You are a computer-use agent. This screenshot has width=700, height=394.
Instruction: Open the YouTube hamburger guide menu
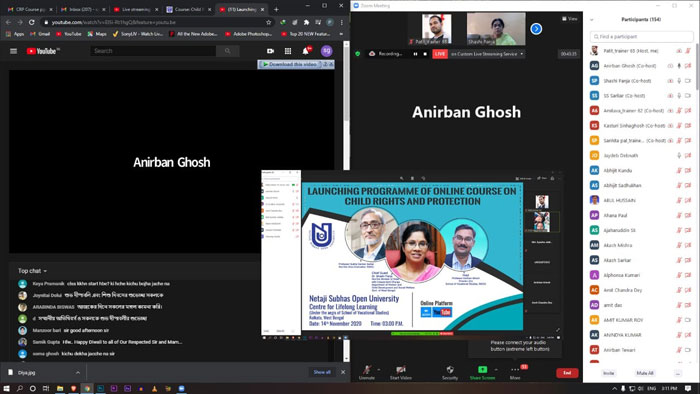point(13,51)
